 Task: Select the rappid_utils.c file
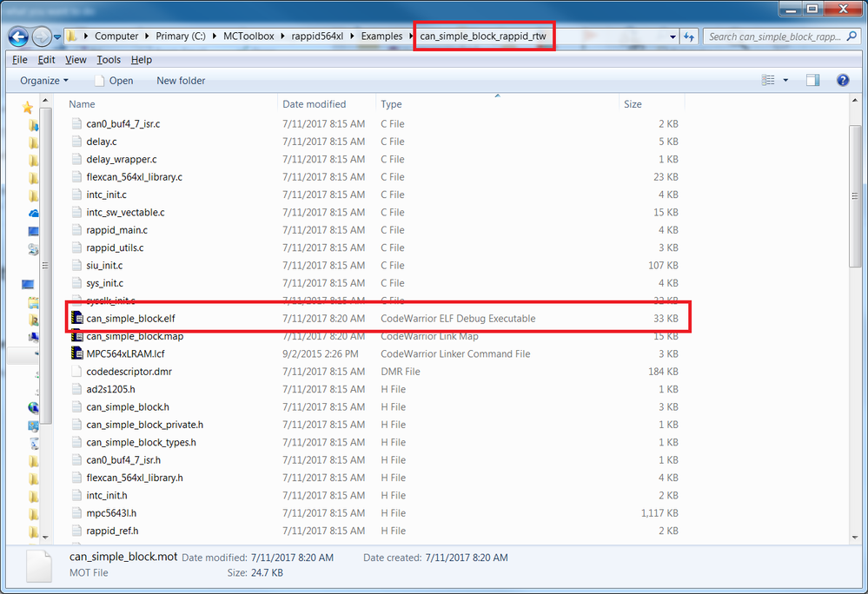point(115,247)
